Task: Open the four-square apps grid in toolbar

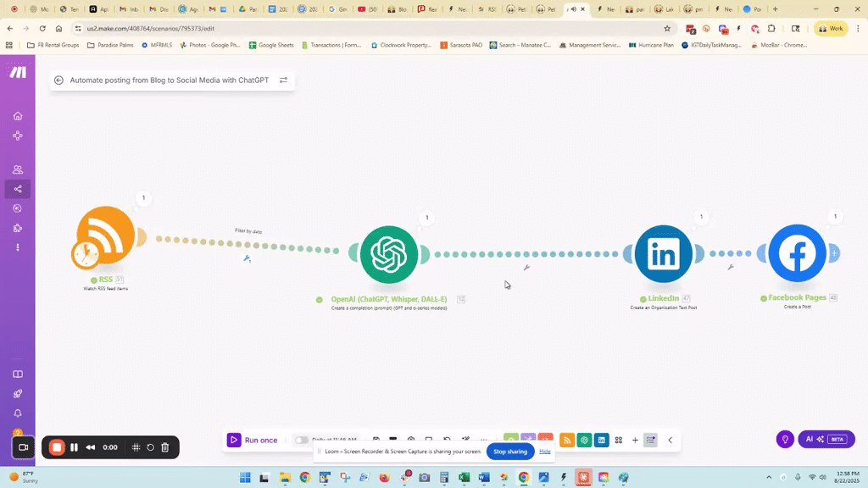Action: point(618,441)
